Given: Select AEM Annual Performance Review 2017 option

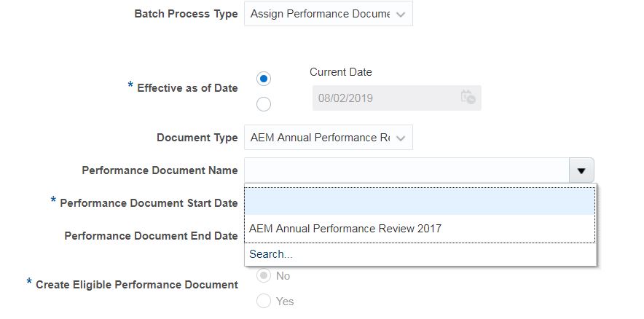Looking at the screenshot, I should [420, 228].
